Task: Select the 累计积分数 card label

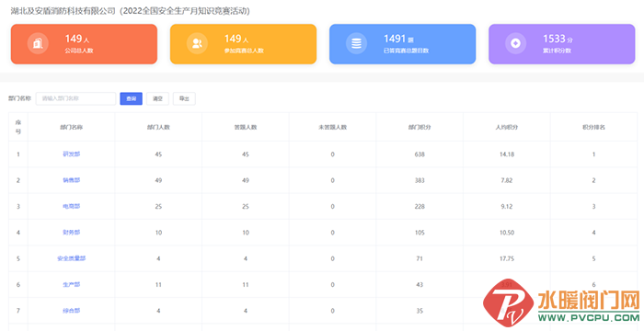Action: [x=557, y=51]
